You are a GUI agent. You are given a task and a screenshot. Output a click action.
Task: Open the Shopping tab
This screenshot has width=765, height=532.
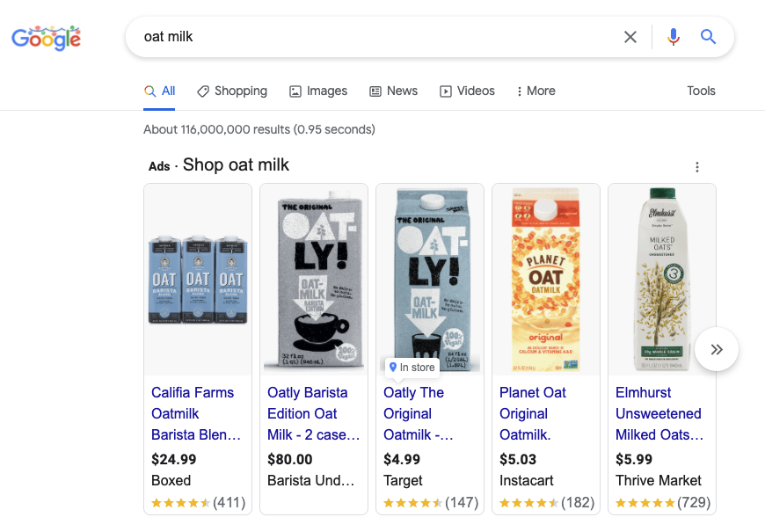[x=232, y=91]
